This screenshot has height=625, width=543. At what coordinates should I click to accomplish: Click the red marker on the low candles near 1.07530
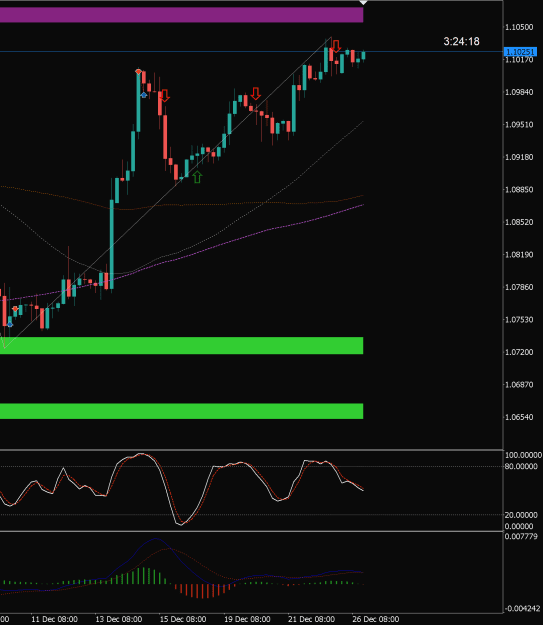click(x=15, y=309)
